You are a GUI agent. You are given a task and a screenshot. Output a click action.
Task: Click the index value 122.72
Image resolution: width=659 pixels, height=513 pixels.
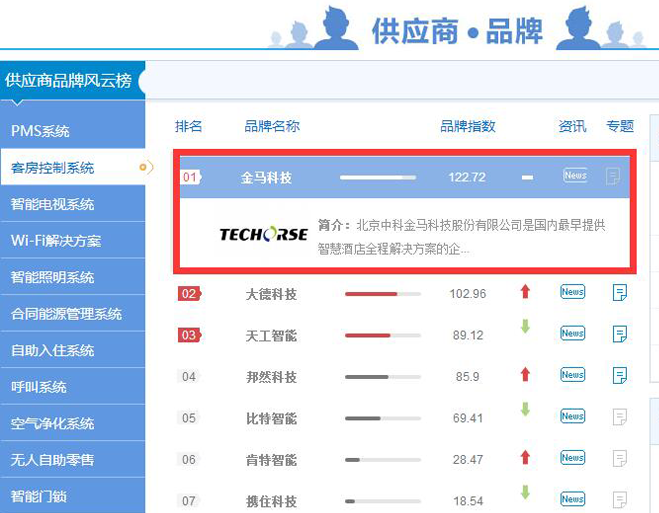(467, 177)
